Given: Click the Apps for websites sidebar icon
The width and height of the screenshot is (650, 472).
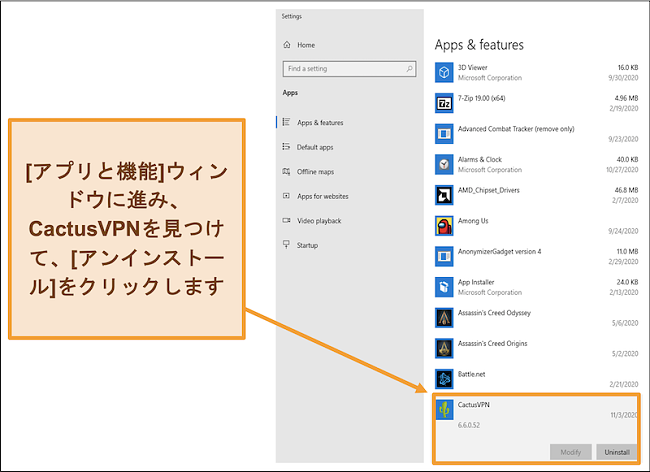Looking at the screenshot, I should click(x=286, y=196).
